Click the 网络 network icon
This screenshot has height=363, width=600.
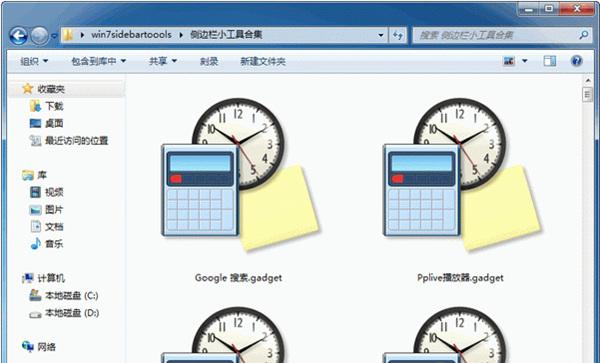click(x=28, y=347)
